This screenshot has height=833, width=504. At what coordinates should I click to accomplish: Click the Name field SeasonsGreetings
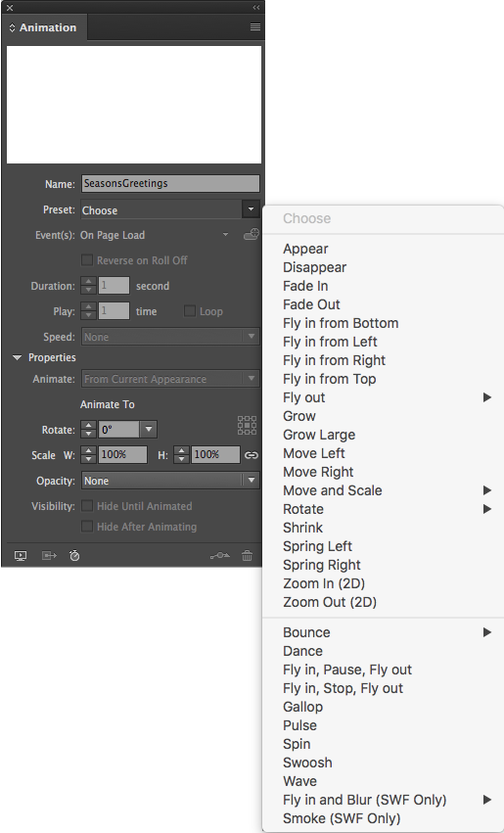(170, 183)
